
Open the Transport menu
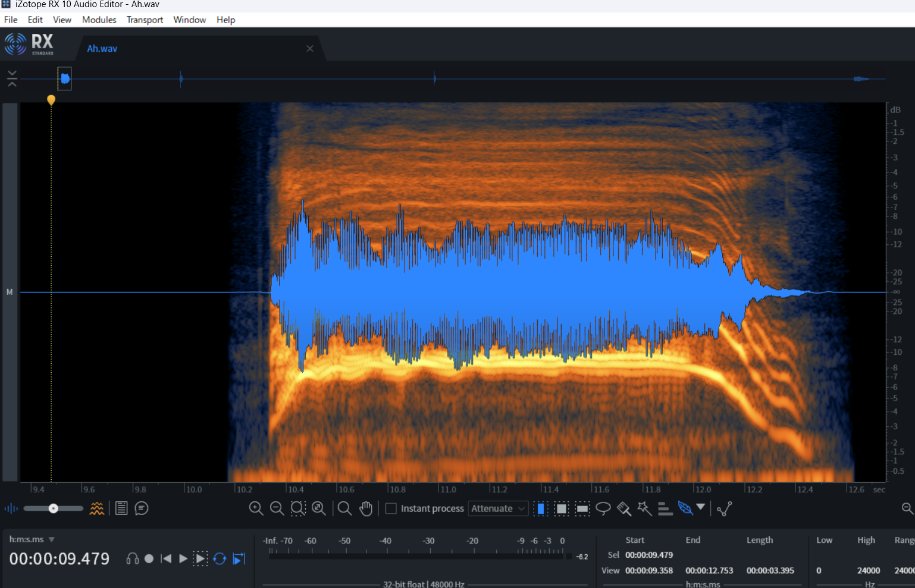[145, 20]
